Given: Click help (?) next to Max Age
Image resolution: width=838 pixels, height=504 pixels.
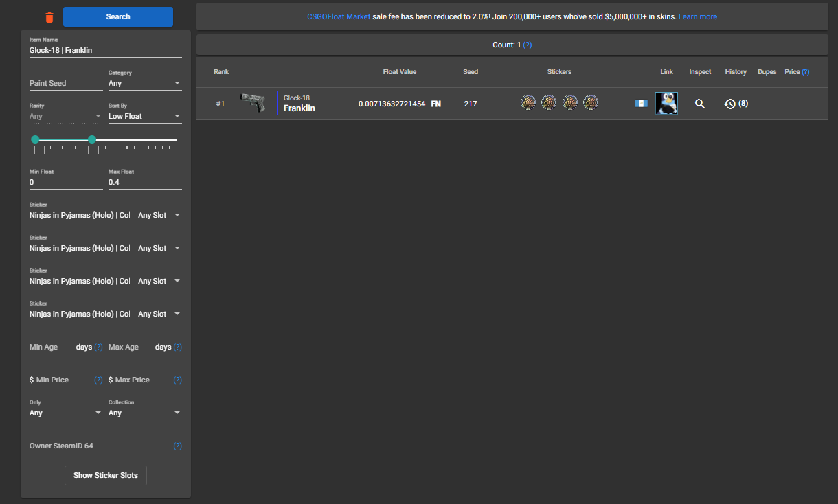Looking at the screenshot, I should [177, 347].
